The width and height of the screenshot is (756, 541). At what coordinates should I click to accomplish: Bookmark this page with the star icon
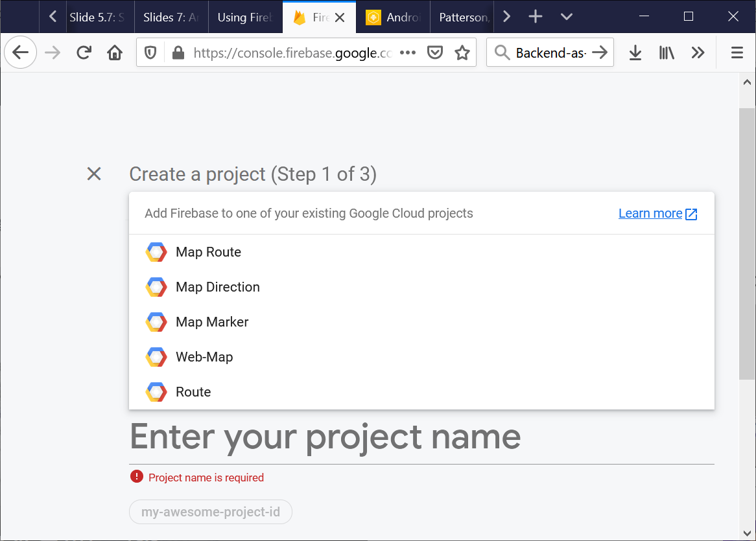point(462,52)
